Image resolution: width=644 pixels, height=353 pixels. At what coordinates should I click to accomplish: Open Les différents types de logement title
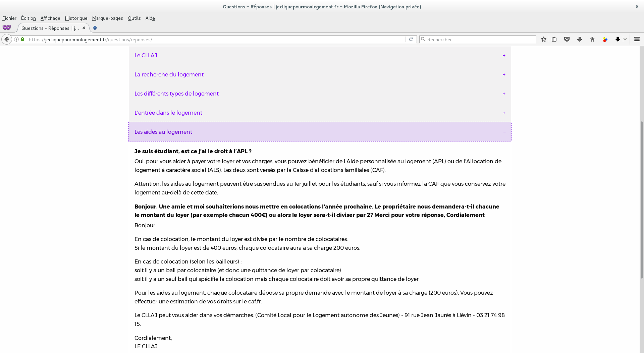click(176, 94)
